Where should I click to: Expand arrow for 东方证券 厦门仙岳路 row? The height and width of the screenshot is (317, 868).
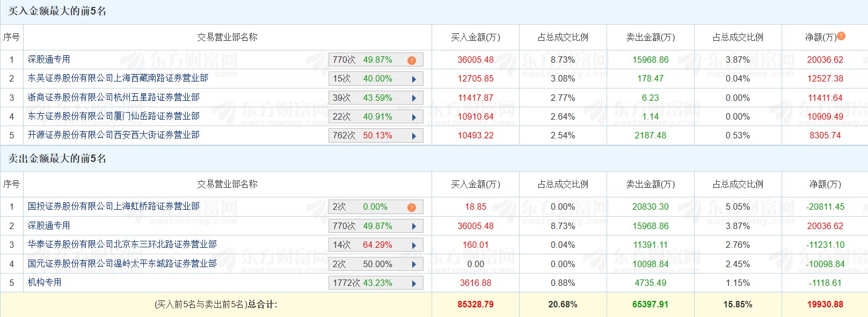click(414, 117)
